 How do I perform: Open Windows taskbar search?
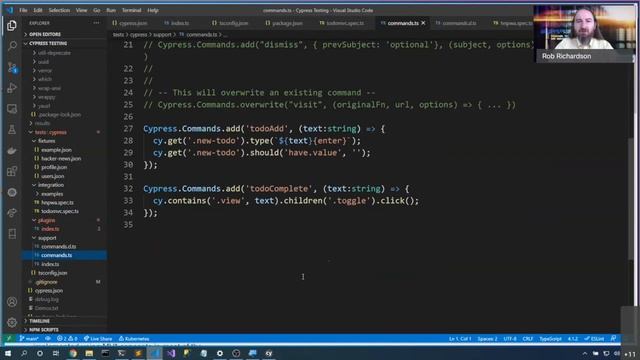point(24,353)
